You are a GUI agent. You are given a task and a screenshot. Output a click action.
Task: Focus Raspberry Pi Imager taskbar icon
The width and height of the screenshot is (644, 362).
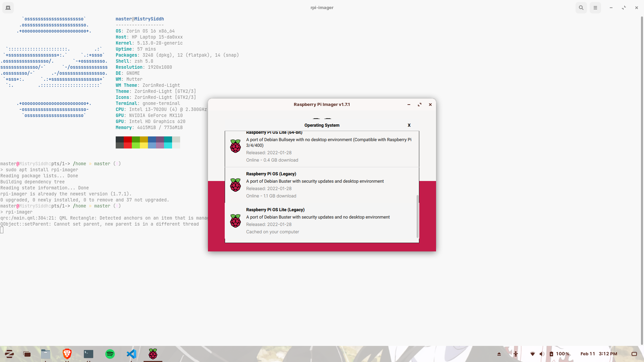click(x=153, y=354)
